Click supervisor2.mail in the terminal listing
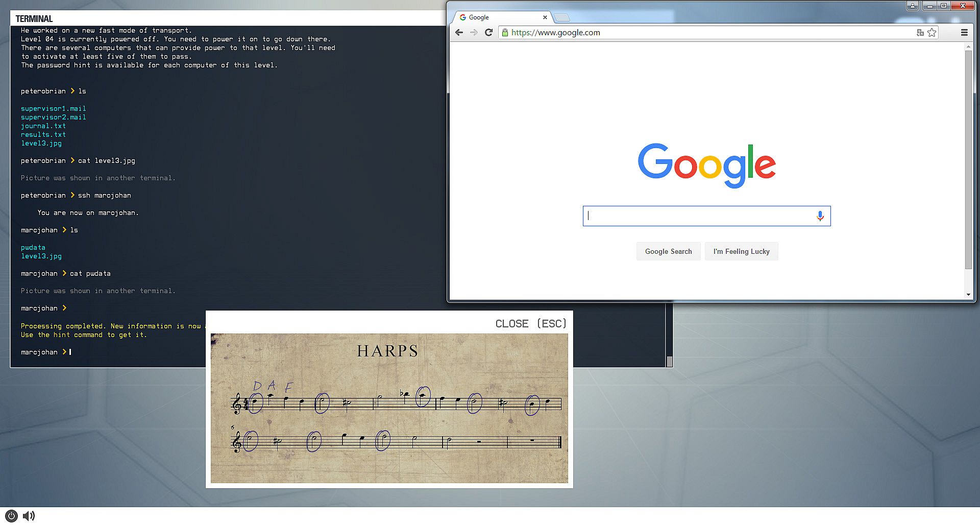Viewport: 980px width, 525px height. pos(53,117)
